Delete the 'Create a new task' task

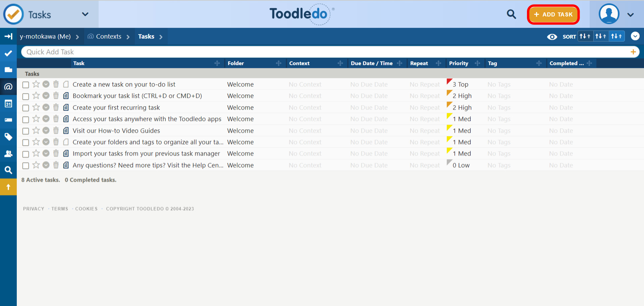pos(56,84)
